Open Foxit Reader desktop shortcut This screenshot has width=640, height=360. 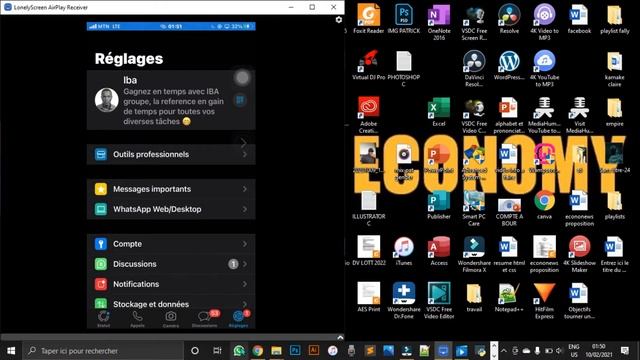[x=369, y=20]
